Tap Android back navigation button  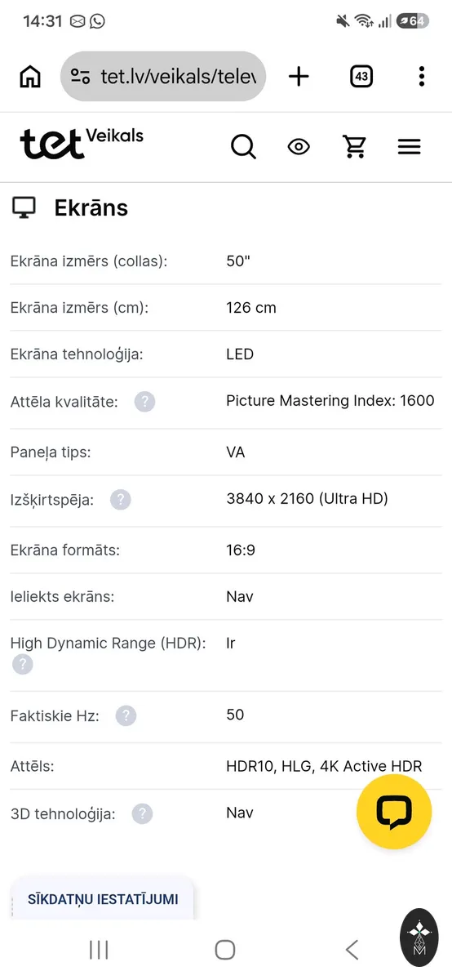point(352,949)
